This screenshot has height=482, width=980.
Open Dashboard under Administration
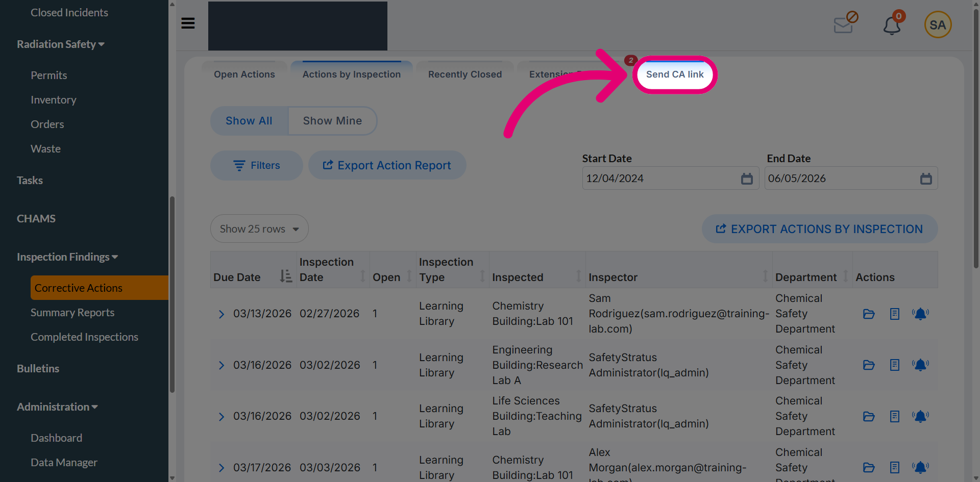pos(57,438)
